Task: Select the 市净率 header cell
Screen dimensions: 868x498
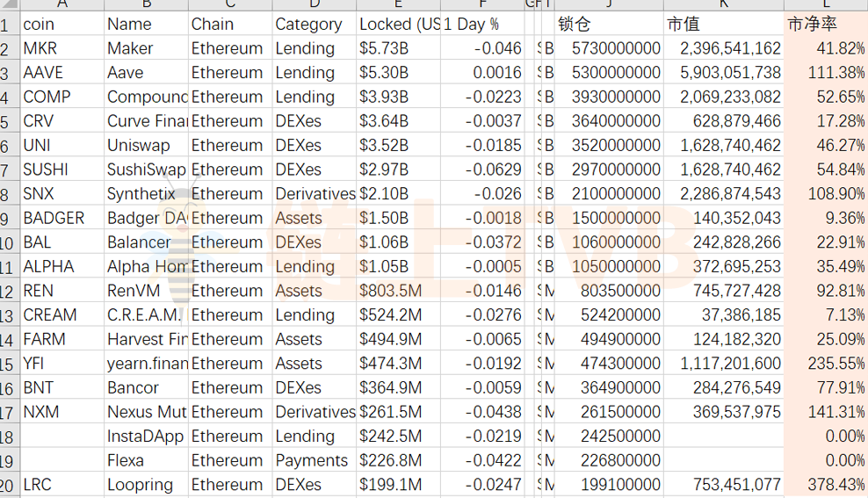Action: pyautogui.click(x=826, y=24)
